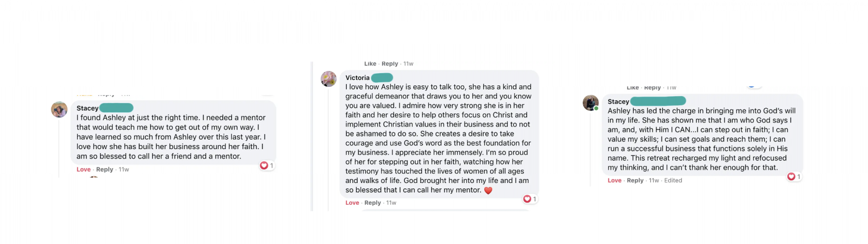View heart reaction count on Victoria's comment
Viewport: 868px width, 244px height.
[530, 199]
